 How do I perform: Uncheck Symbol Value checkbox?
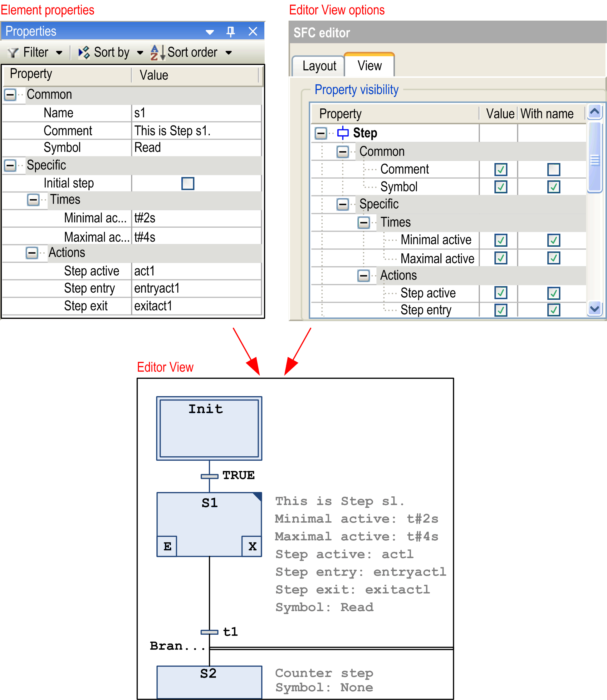(x=501, y=187)
